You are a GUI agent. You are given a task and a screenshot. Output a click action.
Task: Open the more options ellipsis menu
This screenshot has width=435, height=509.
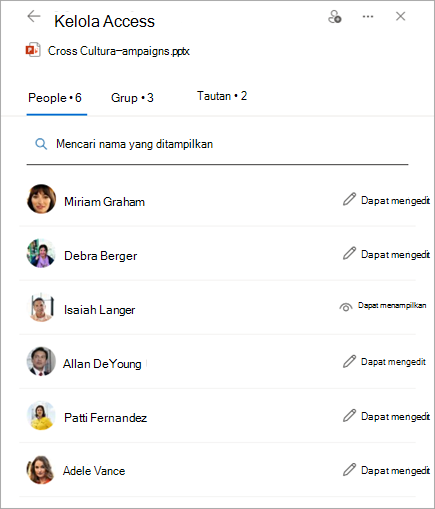tap(368, 16)
